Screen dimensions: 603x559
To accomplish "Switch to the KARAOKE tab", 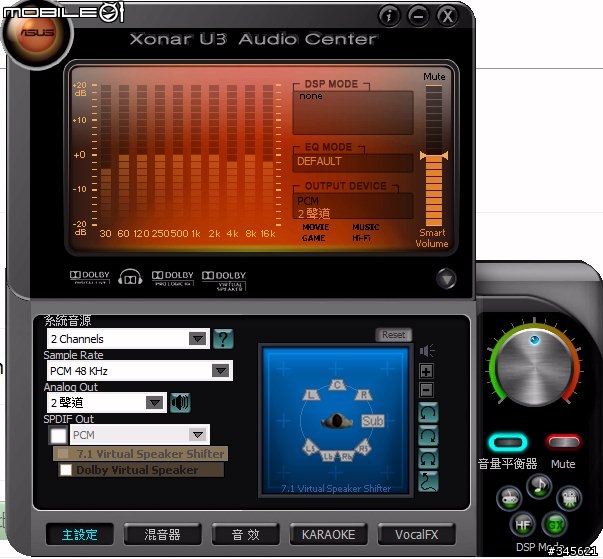I will point(328,535).
